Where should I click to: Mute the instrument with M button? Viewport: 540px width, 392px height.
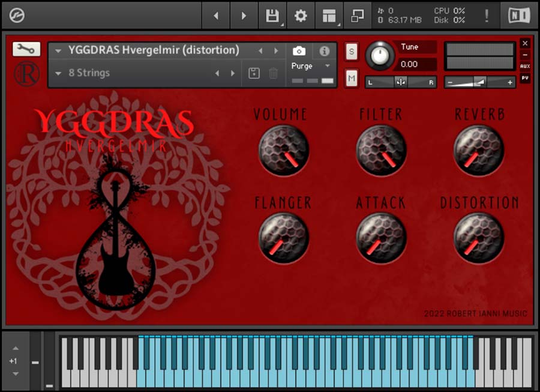(351, 78)
